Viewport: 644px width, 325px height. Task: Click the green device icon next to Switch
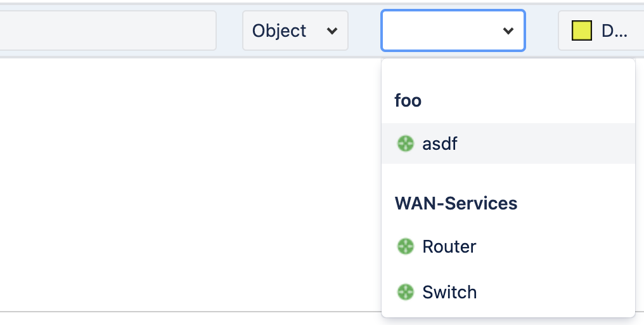tap(406, 292)
